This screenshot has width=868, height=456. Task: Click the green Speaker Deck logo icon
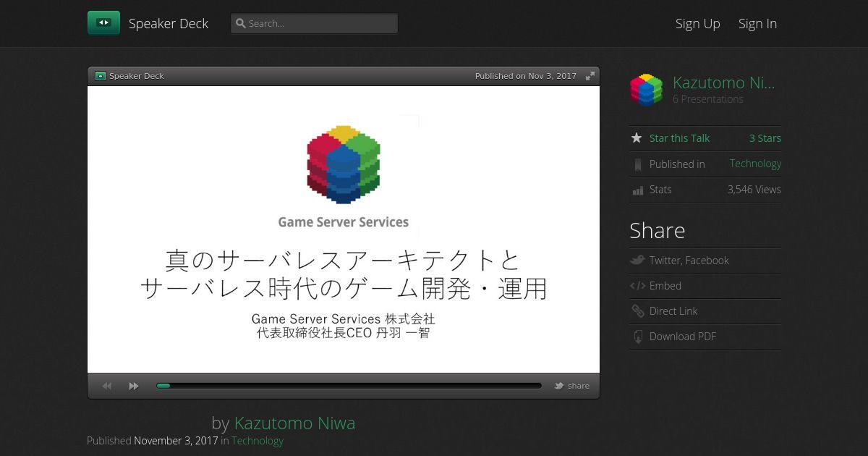click(x=103, y=23)
